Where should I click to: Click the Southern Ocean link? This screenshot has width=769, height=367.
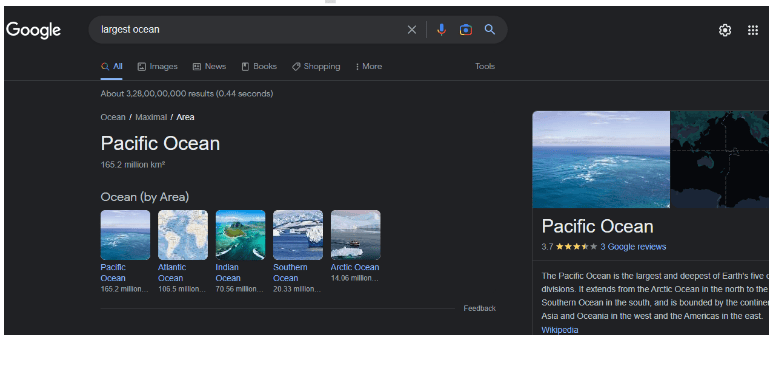(x=290, y=273)
